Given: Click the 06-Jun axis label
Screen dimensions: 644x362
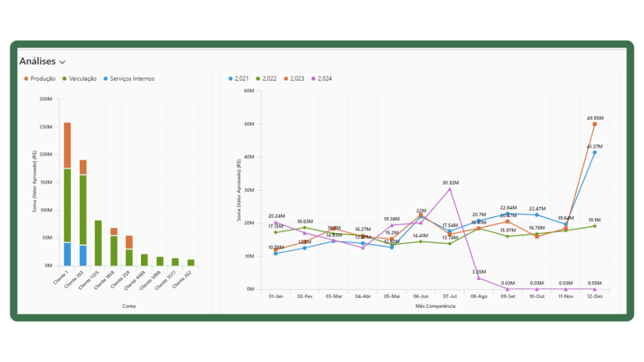Looking at the screenshot, I should pos(421,296).
